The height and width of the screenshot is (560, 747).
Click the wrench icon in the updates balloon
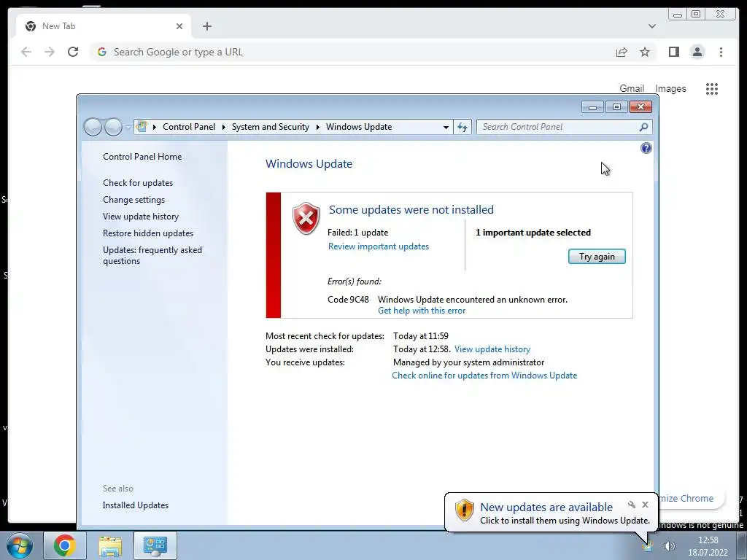(x=632, y=505)
